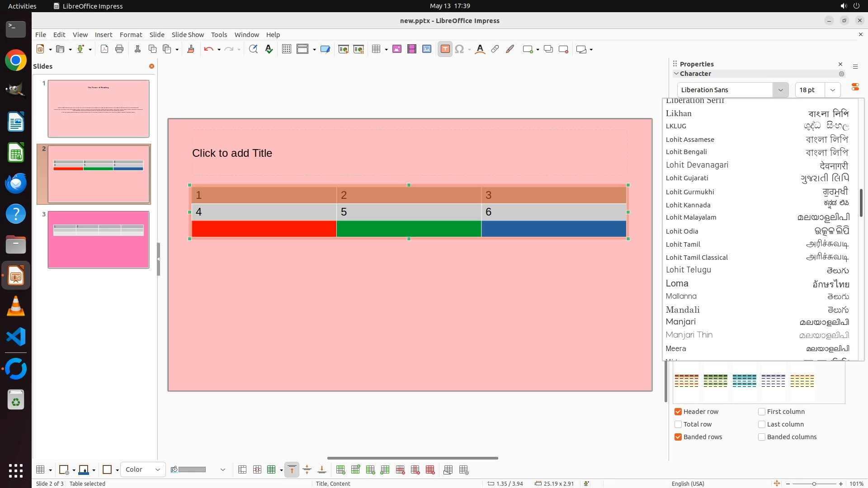Screen dimensions: 868x488
Task: Click Center Vertically in table toolbar
Action: (x=307, y=470)
